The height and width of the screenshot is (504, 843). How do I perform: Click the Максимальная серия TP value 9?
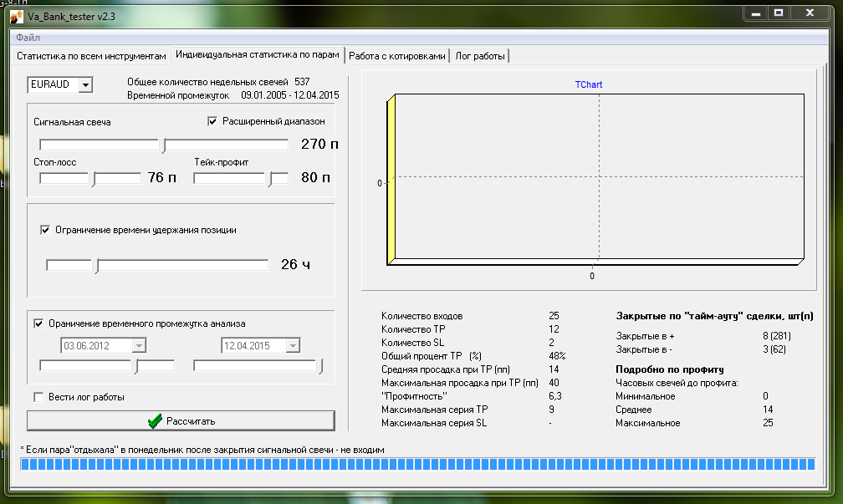tap(551, 410)
